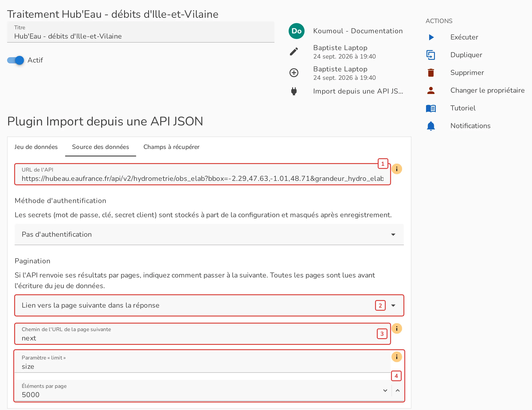Click the Koumoul Documentation 'Do' avatar
This screenshot has width=532, height=410.
296,31
